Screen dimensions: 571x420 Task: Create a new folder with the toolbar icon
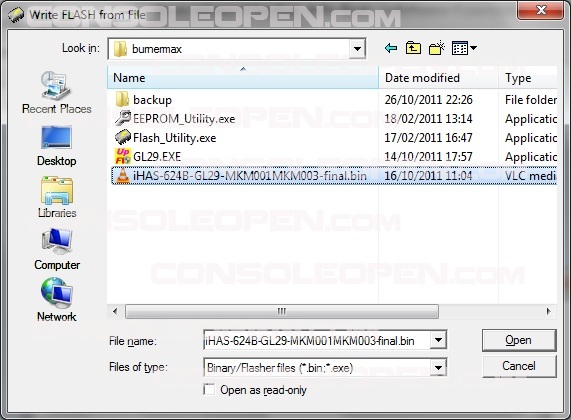tap(437, 48)
